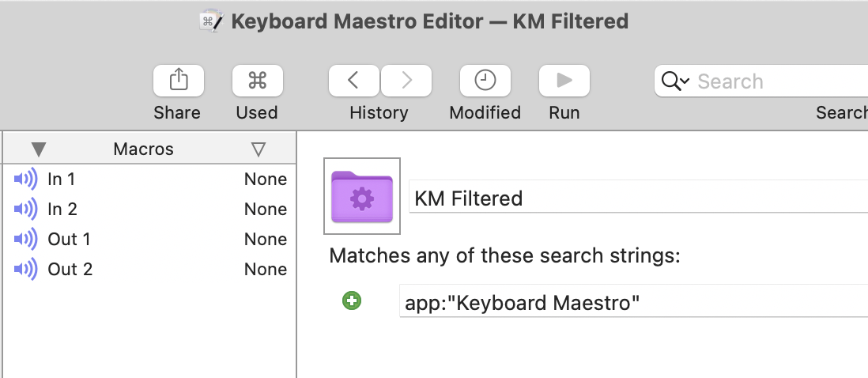868x378 pixels.
Task: Go back in History
Action: 353,81
